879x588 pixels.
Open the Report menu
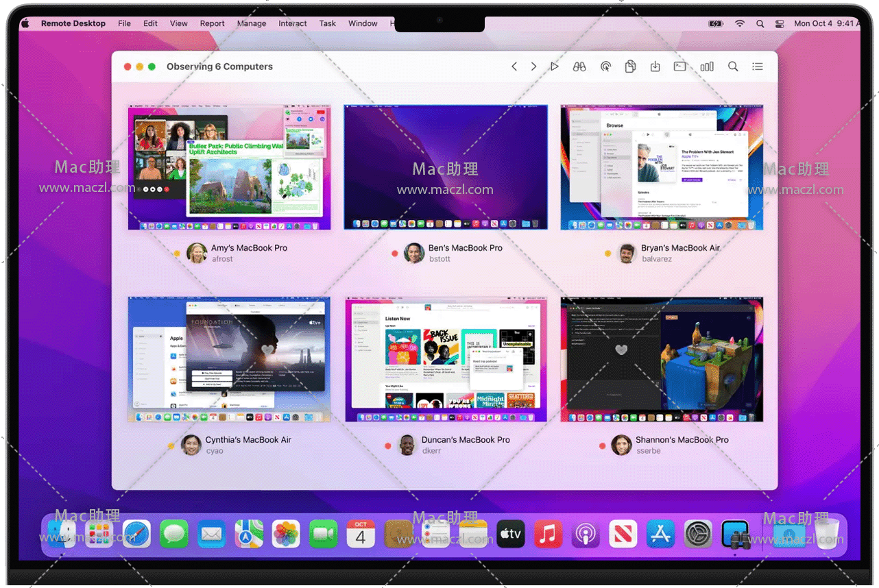click(213, 23)
